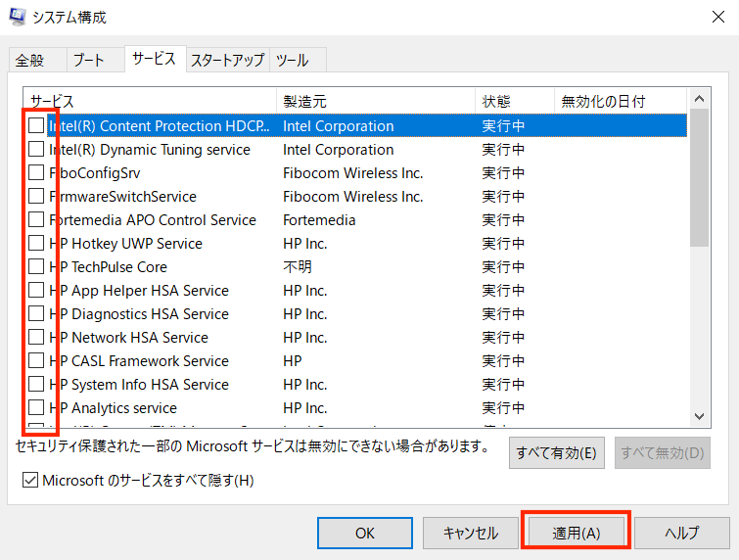Select HP App Helper HSA Service name

(x=139, y=291)
